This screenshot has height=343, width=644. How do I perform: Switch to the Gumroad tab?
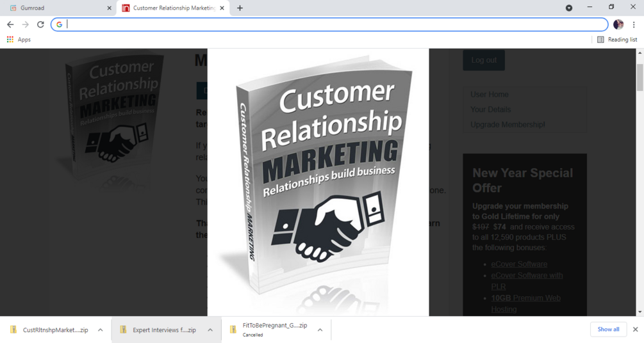(58, 8)
